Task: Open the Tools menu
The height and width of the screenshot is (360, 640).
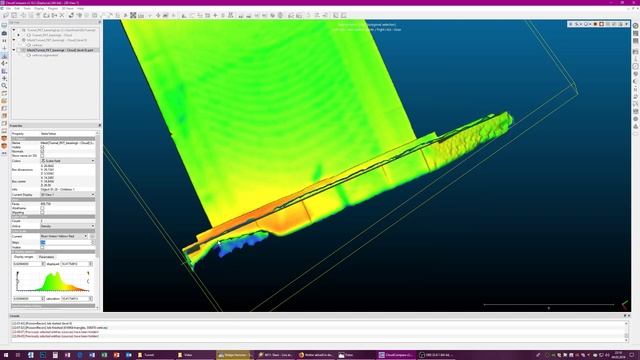Action: [x=27, y=8]
